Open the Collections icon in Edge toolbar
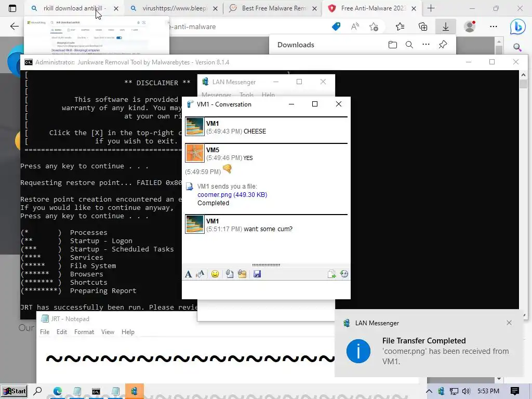This screenshot has height=399, width=532. 423,26
